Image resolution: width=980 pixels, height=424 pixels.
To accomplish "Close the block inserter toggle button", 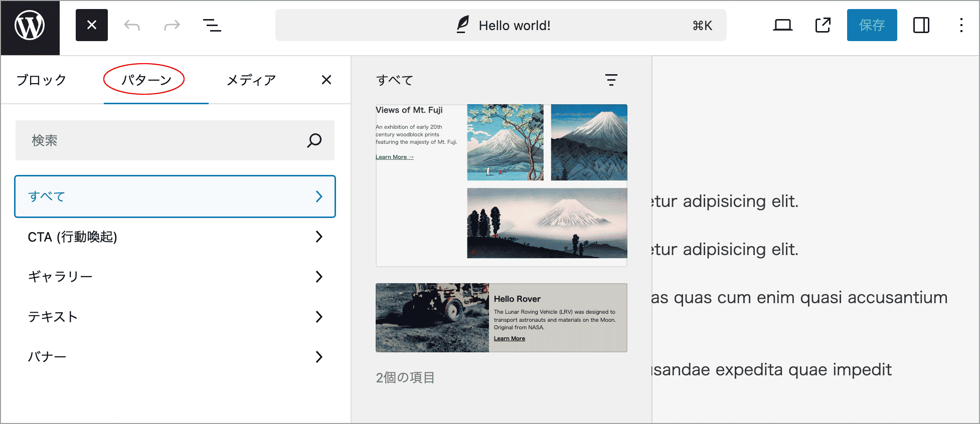I will coord(92,25).
